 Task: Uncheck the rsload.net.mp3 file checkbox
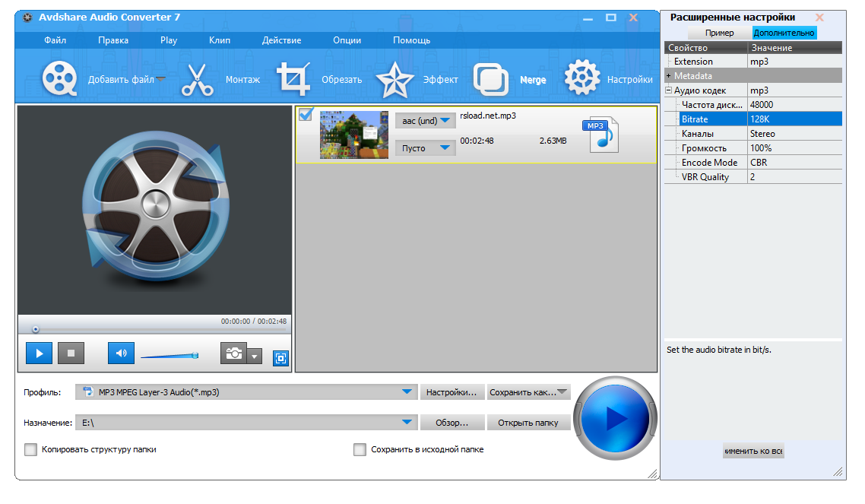coord(306,114)
